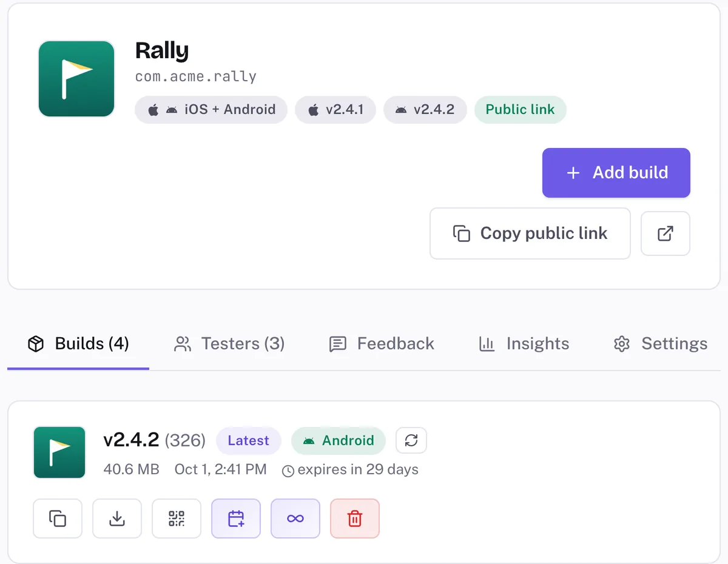
Task: Click the expires in 29 days text
Action: point(358,469)
